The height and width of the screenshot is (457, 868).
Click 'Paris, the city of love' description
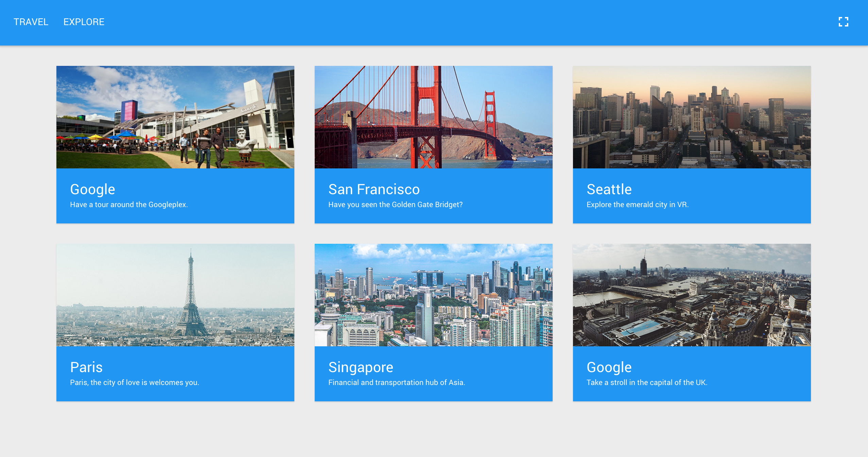[134, 383]
